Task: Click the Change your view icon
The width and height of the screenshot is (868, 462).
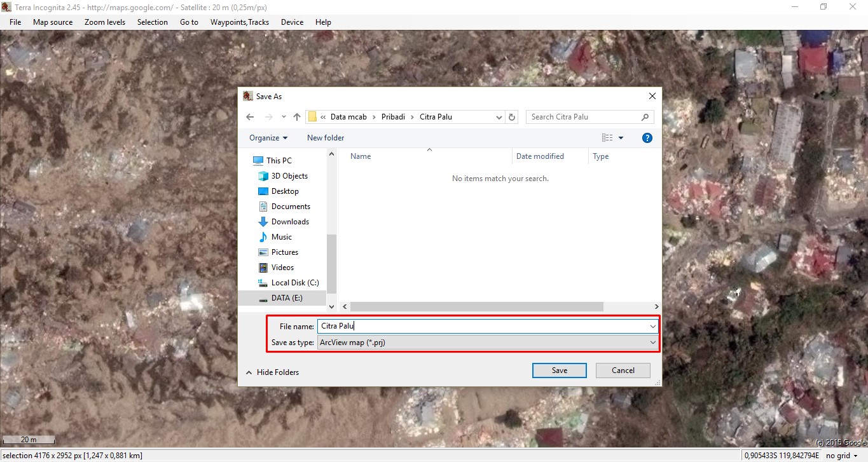Action: (x=607, y=138)
